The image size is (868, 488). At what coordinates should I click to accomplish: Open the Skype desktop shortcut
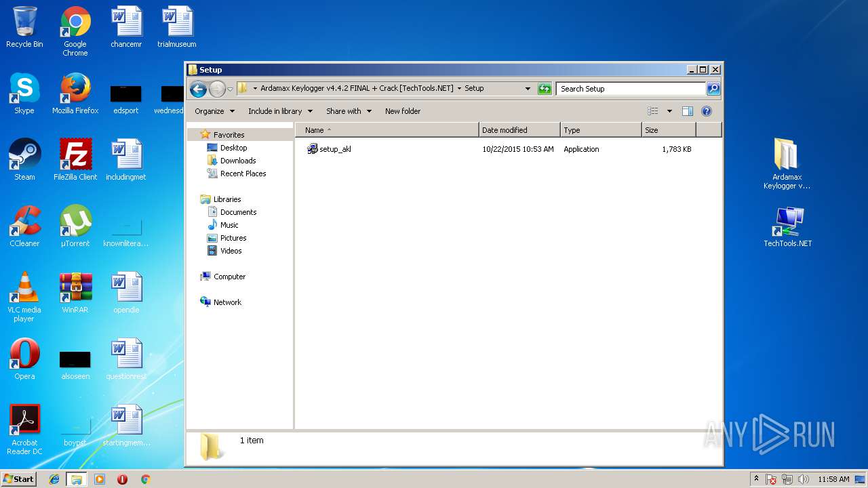click(24, 94)
